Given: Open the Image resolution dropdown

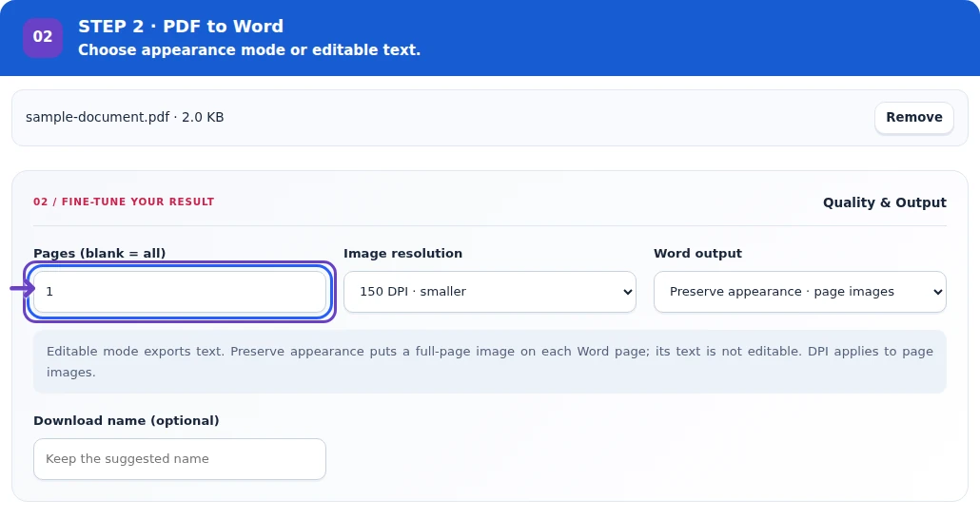Looking at the screenshot, I should tap(489, 292).
